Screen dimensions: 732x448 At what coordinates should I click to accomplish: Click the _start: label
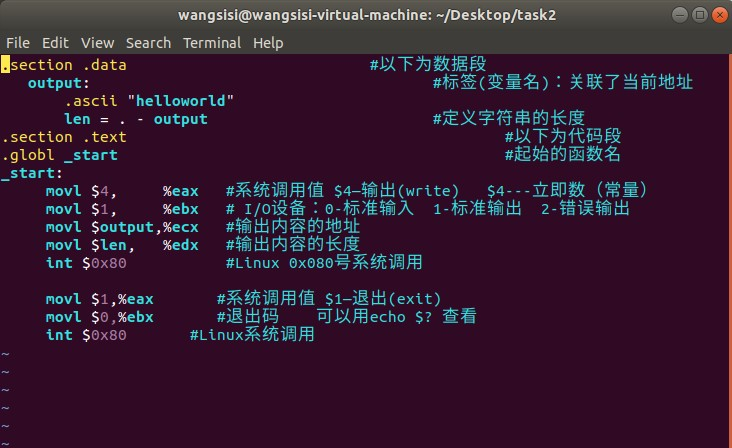pos(32,173)
